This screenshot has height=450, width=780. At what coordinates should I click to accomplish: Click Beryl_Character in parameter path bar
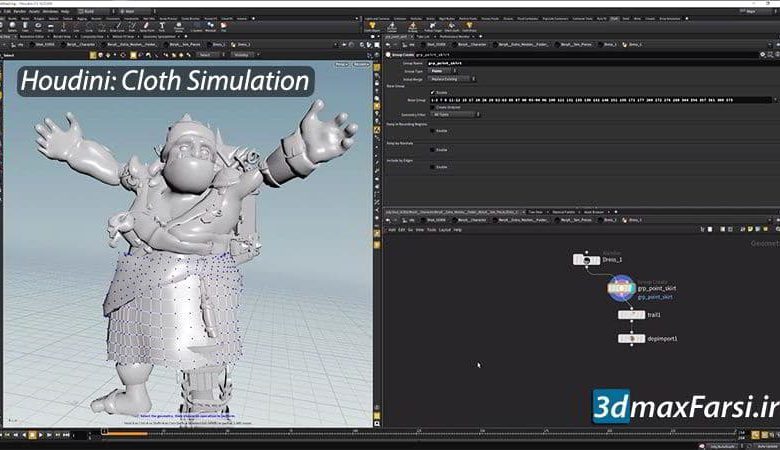pos(471,45)
